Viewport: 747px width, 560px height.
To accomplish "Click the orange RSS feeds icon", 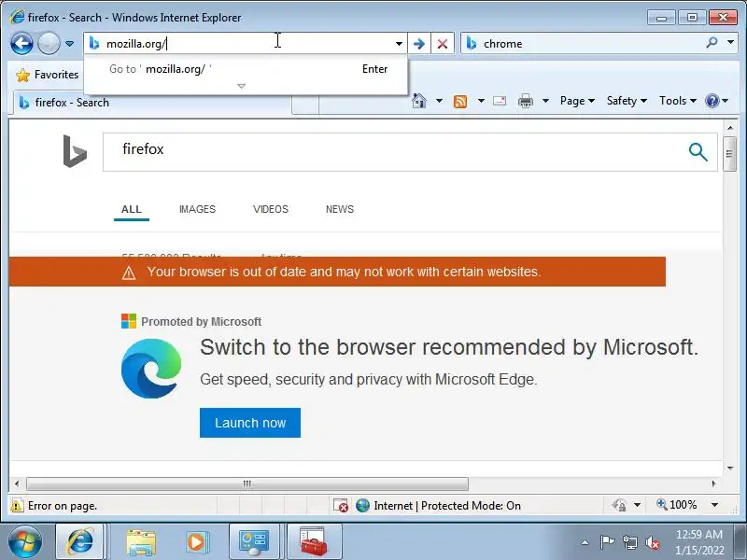I will pos(460,101).
